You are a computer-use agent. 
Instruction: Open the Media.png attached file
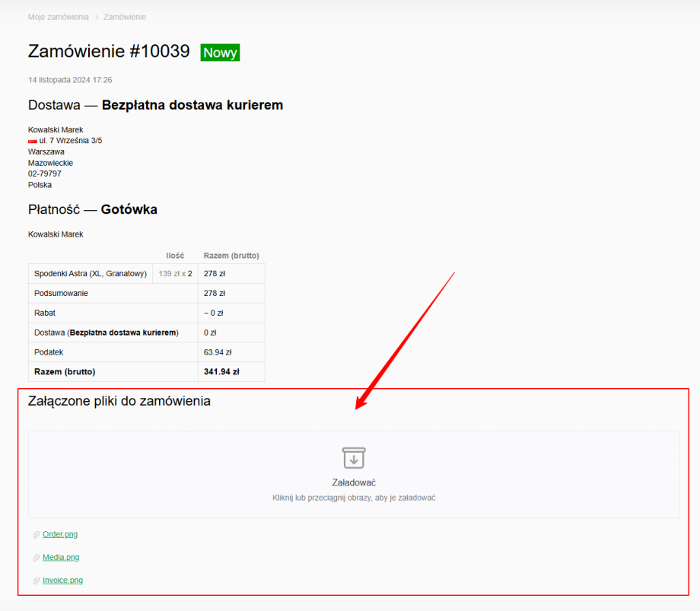click(x=61, y=557)
